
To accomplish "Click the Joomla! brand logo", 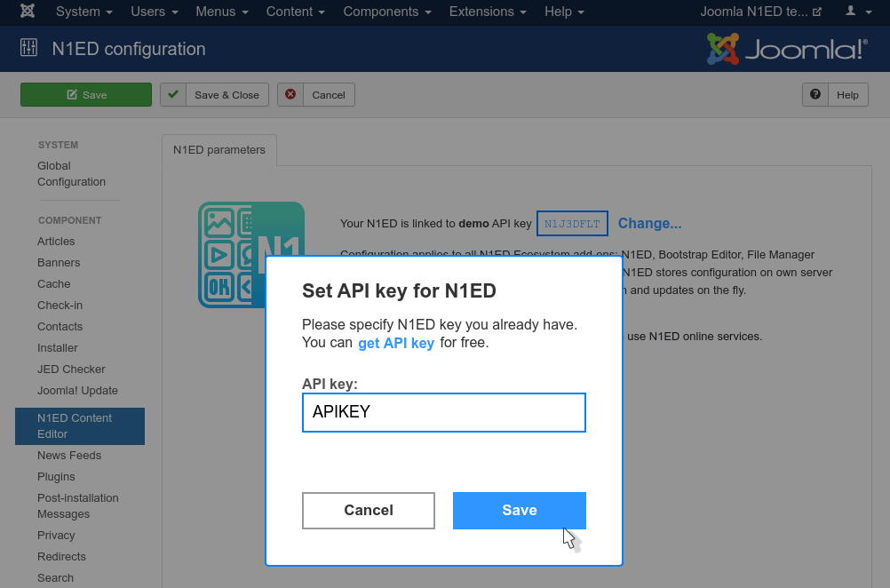I will pyautogui.click(x=787, y=49).
